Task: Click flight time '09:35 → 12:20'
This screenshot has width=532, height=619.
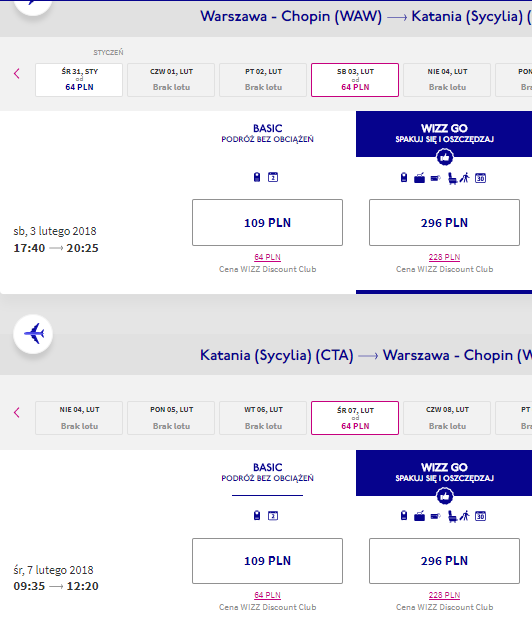Action: tap(56, 586)
